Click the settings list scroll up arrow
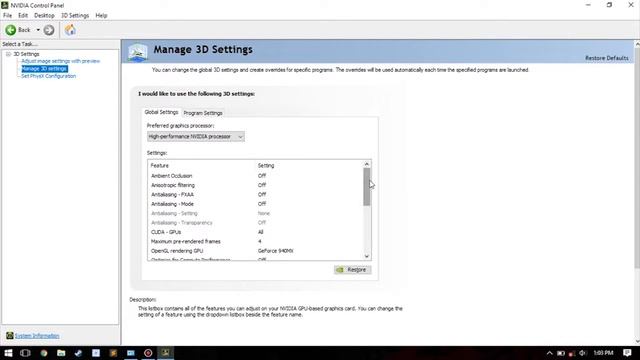640x360 pixels. (367, 164)
